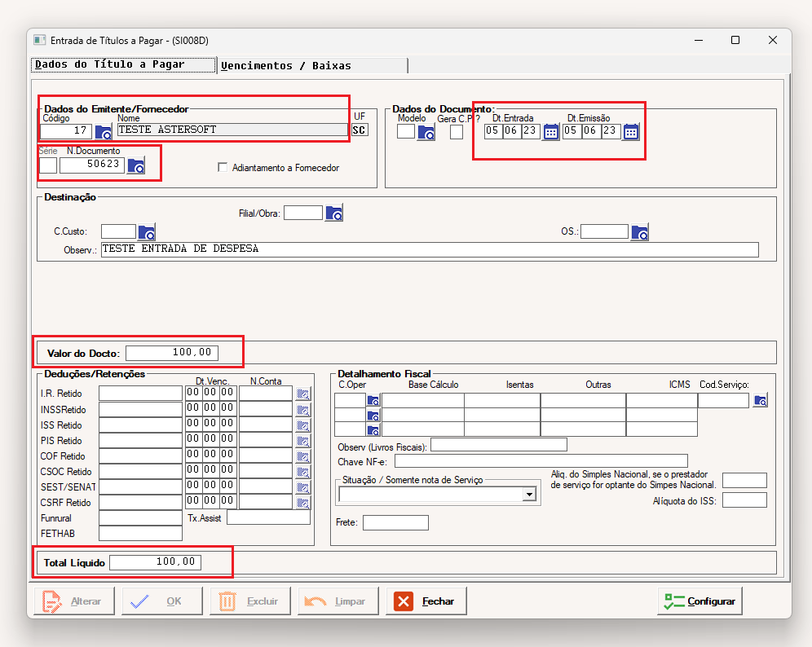Open the Configurar button

pyautogui.click(x=699, y=601)
